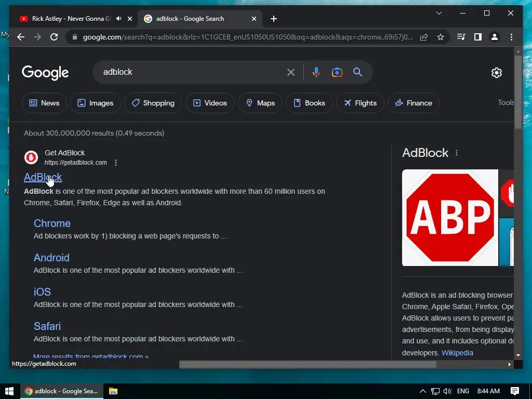Screen dimensions: 532x399
Task: Submit search with the magnifier icon
Action: coord(357,72)
